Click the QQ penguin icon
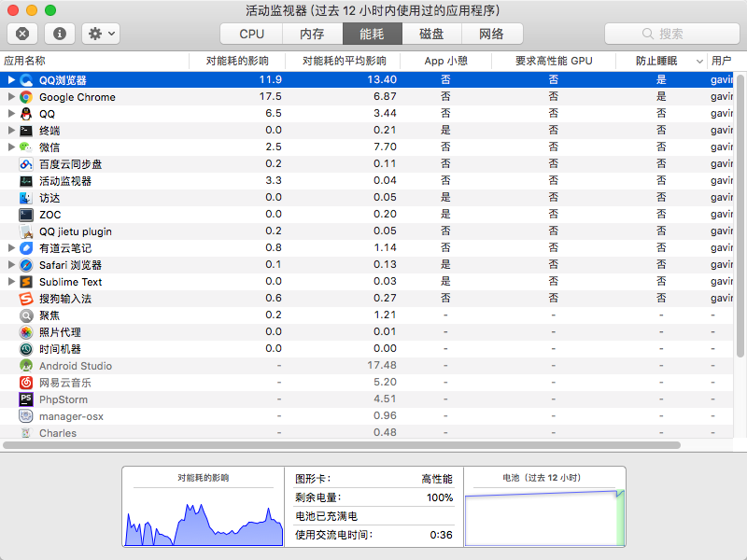The image size is (747, 560). (26, 114)
